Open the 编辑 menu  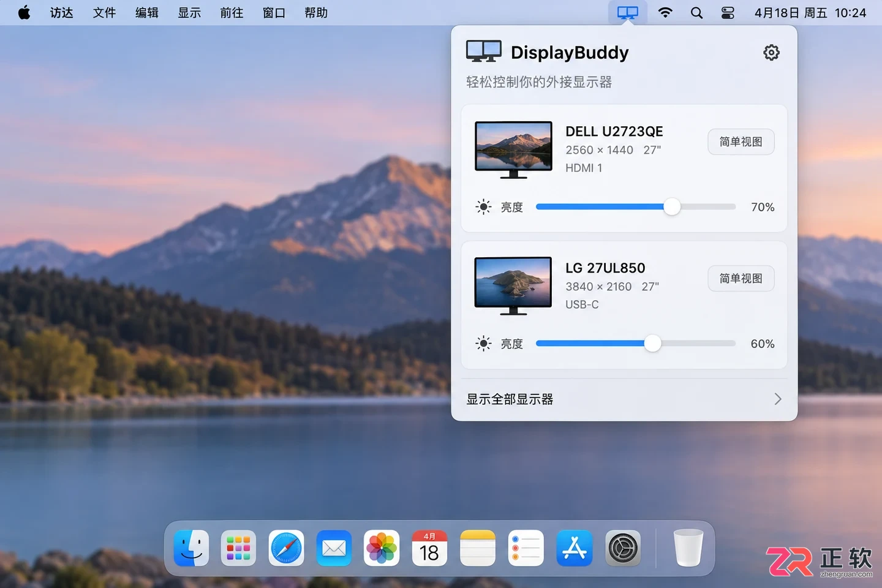click(x=146, y=13)
